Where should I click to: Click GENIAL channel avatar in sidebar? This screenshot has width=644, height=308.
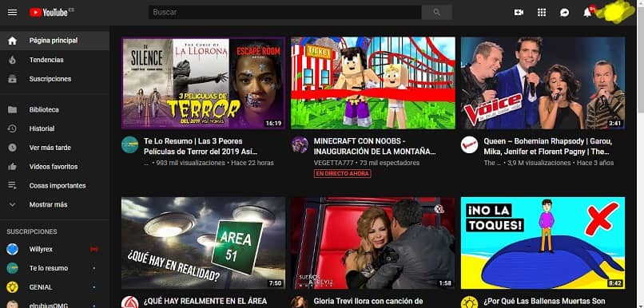[x=12, y=287]
